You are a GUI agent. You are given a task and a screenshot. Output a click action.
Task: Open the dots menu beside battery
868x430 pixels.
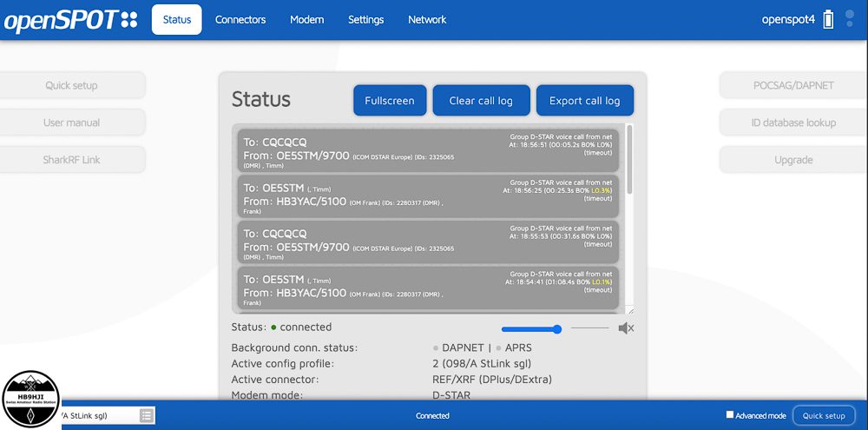pos(850,18)
